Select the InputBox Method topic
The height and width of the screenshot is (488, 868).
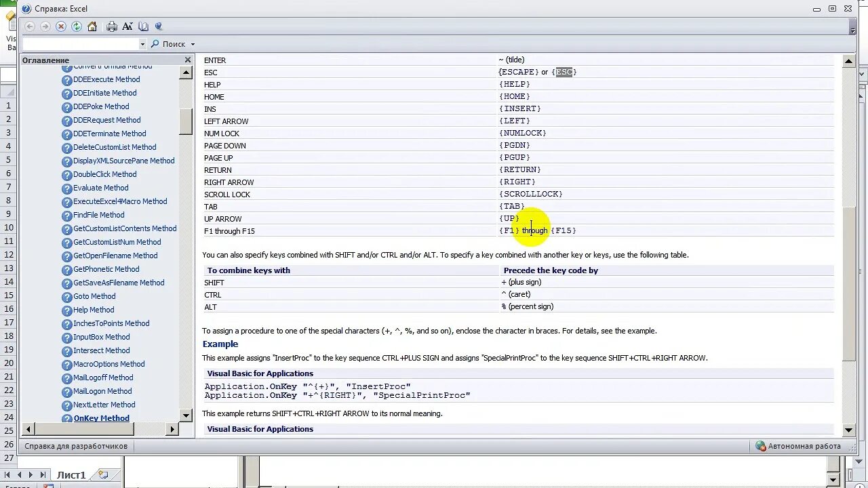tap(101, 337)
